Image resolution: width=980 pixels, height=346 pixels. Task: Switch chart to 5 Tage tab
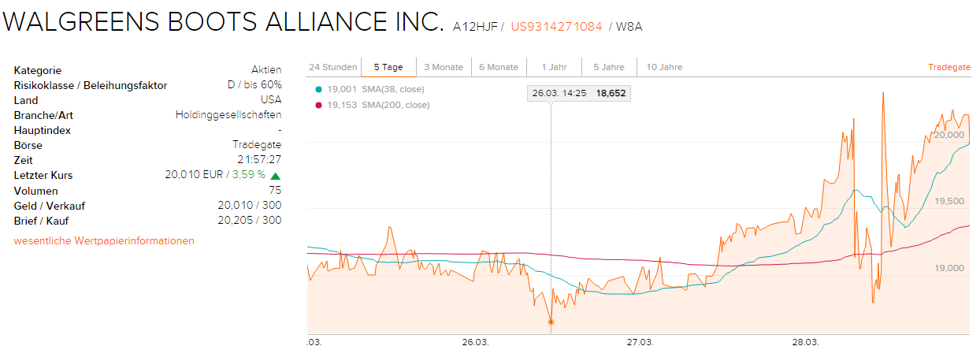(x=388, y=67)
